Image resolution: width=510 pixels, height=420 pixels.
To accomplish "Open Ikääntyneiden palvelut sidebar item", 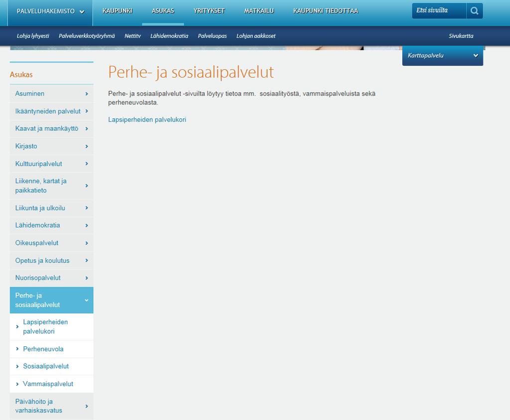I will tap(51, 111).
